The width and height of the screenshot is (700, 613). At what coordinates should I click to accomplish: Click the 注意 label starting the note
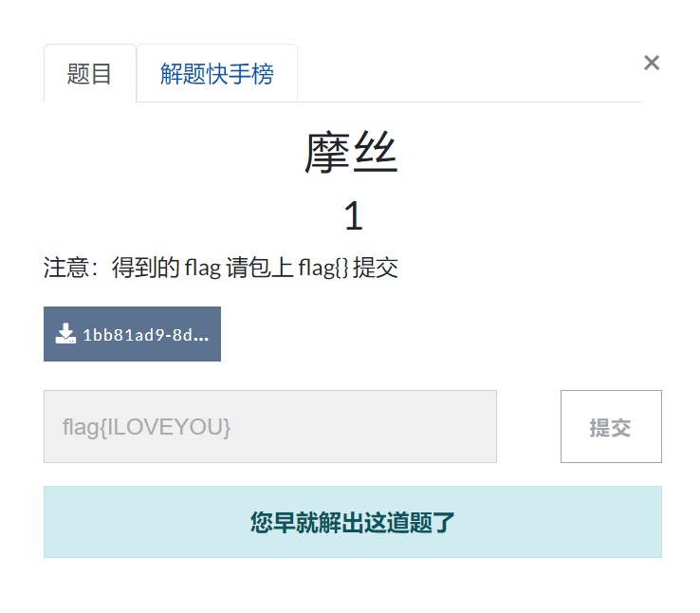point(66,268)
